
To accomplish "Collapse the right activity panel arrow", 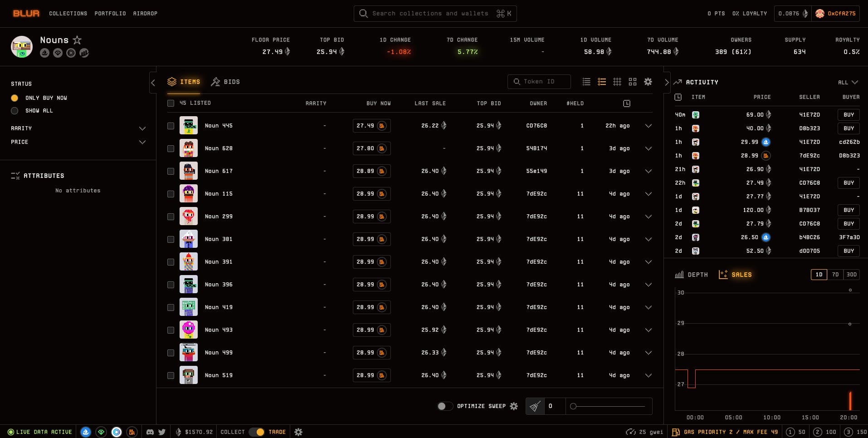I will pos(667,83).
